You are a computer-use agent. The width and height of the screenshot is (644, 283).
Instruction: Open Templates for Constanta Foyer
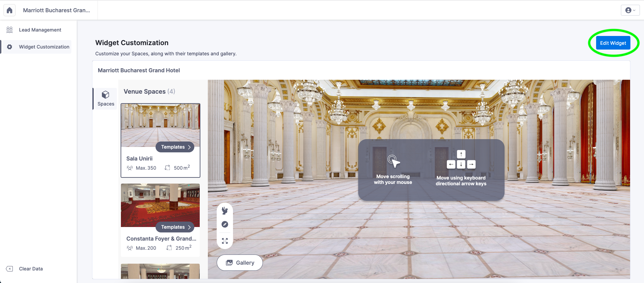click(x=175, y=227)
